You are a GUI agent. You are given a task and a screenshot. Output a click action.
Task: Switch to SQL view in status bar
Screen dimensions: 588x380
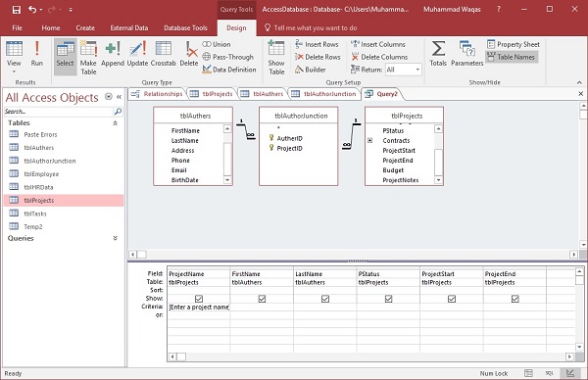coord(550,373)
